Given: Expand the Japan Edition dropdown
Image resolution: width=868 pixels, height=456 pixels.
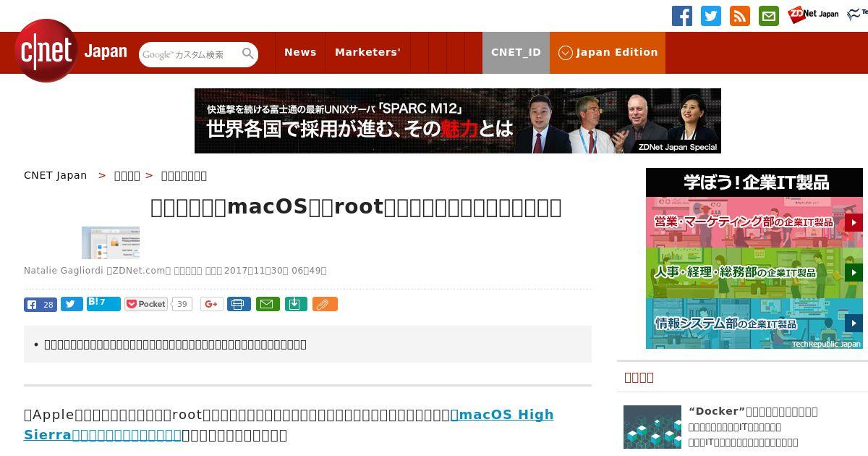Looking at the screenshot, I should tap(608, 52).
